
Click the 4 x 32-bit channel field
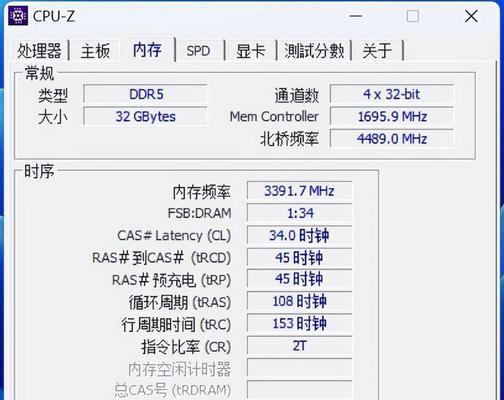pyautogui.click(x=392, y=94)
